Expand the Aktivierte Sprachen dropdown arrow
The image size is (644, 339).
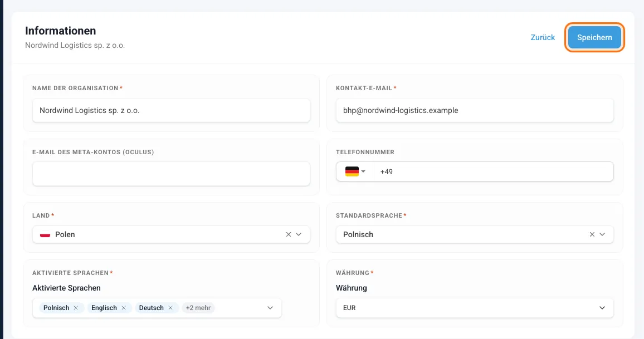[x=270, y=308]
